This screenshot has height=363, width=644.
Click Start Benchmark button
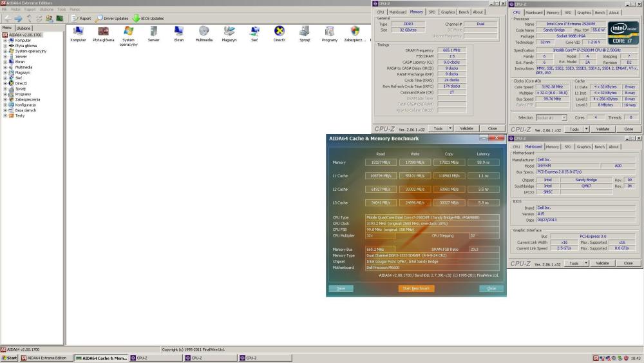[x=416, y=289]
